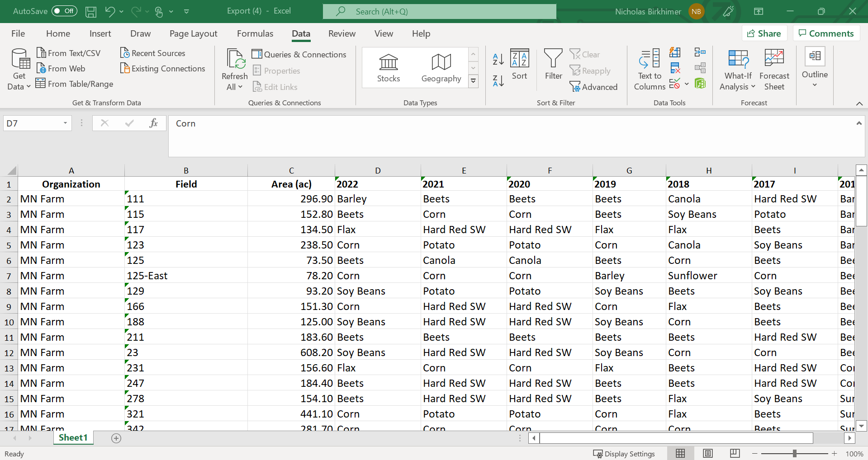The image size is (868, 460).
Task: Click the Search box
Action: (439, 11)
